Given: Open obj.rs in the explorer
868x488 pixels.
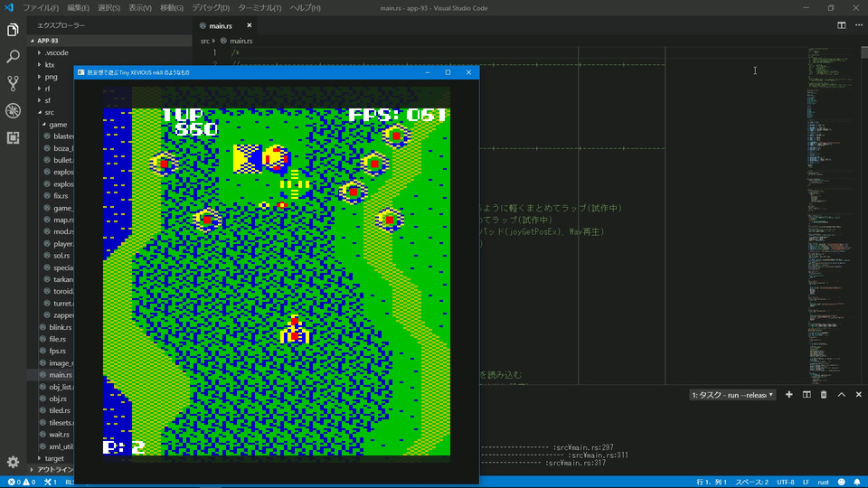Looking at the screenshot, I should [58, 399].
